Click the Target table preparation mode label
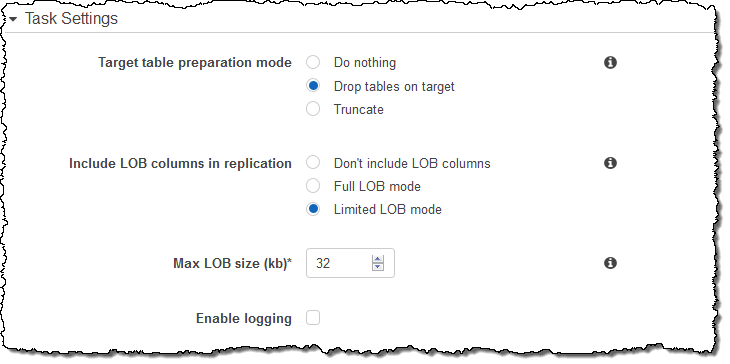730x364 pixels. [x=195, y=63]
